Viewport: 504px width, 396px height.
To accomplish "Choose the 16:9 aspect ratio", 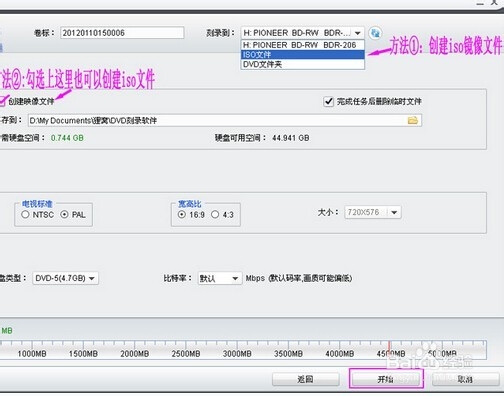I will 182,214.
